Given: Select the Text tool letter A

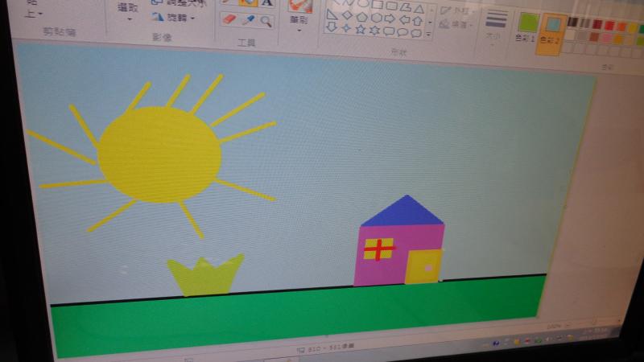Looking at the screenshot, I should coord(267,2).
